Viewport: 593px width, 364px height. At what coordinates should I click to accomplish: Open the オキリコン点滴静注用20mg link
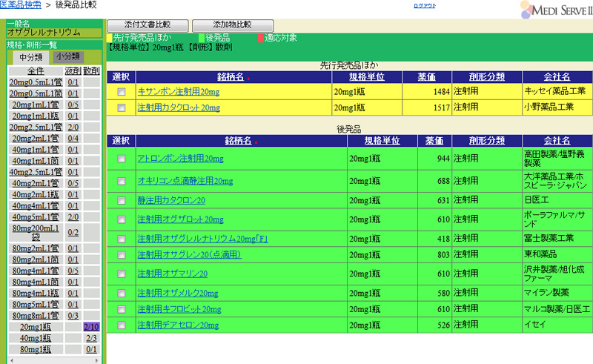185,181
